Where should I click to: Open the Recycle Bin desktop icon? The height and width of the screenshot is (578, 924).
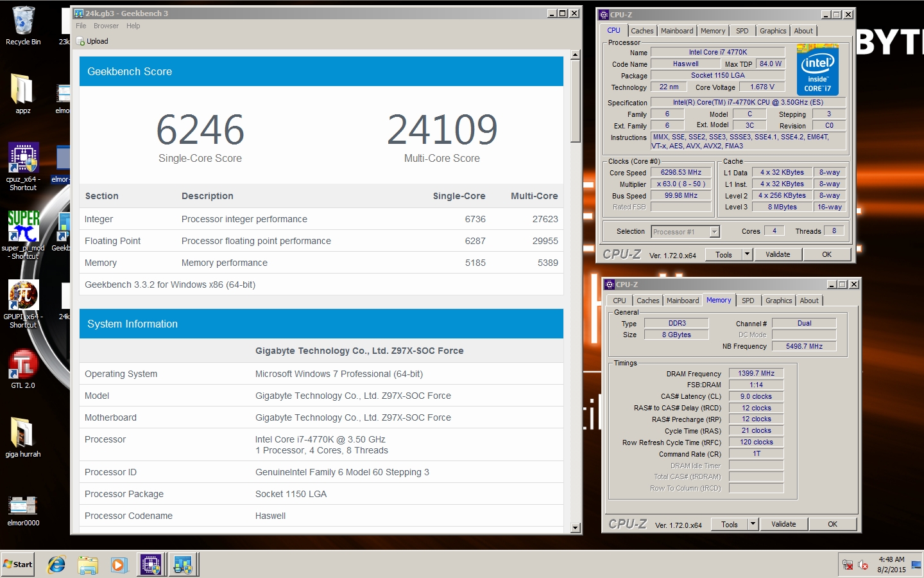tap(23, 26)
